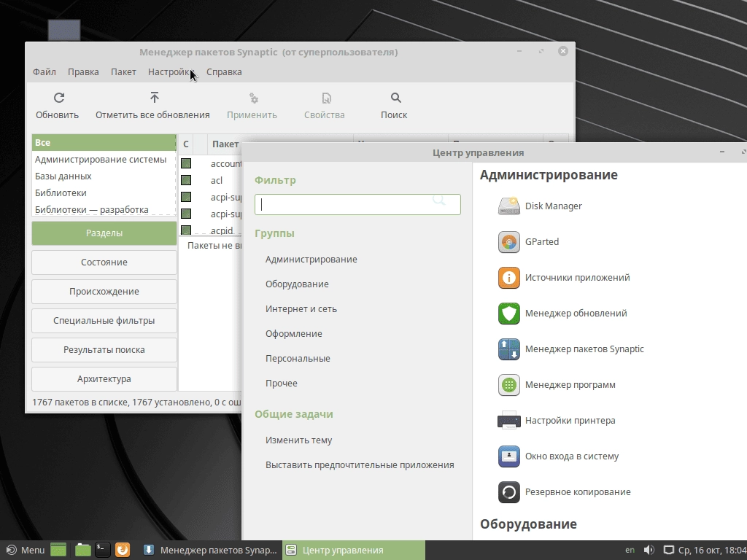Viewport: 747px width, 560px height.
Task: Open the Файл menu in Synaptic
Action: tap(44, 72)
